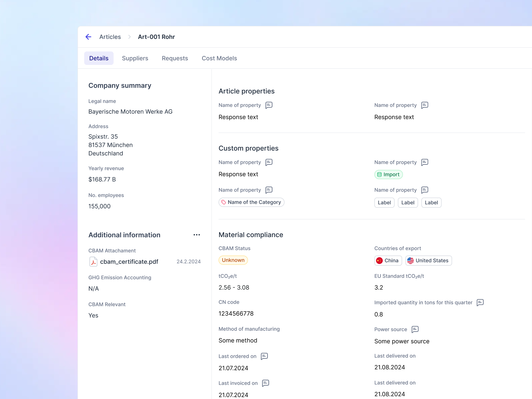Click the CN code value 1234566778
Screen dimensions: 532x399
click(x=236, y=314)
